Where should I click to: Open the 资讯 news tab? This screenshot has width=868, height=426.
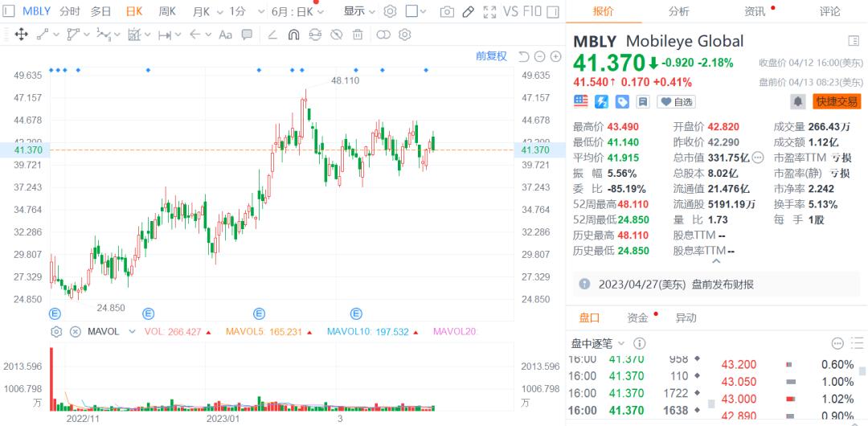tap(755, 11)
